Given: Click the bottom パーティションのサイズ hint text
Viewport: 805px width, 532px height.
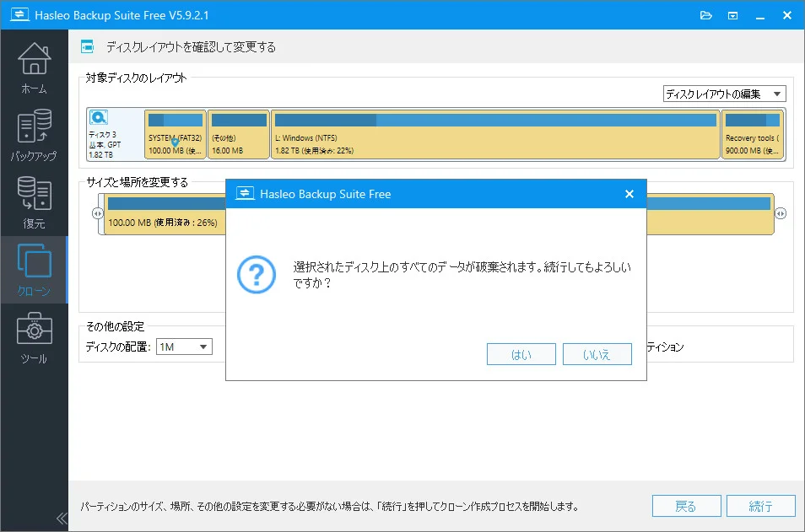Looking at the screenshot, I should click(329, 507).
